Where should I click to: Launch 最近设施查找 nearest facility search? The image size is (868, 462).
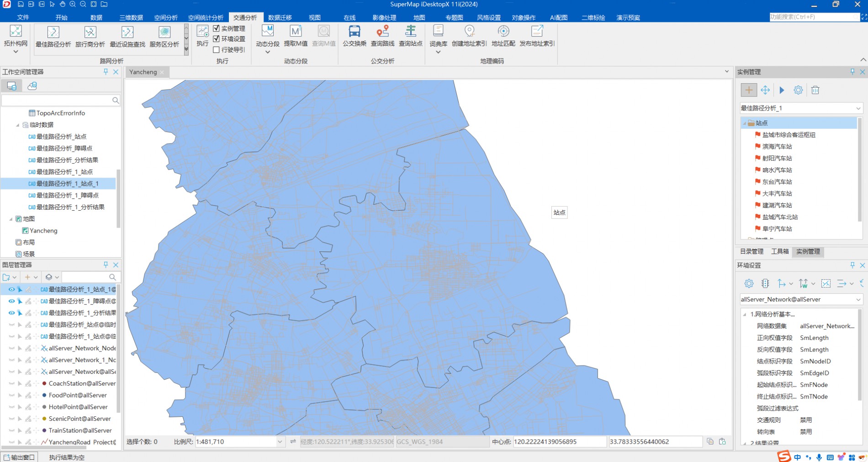tap(127, 37)
